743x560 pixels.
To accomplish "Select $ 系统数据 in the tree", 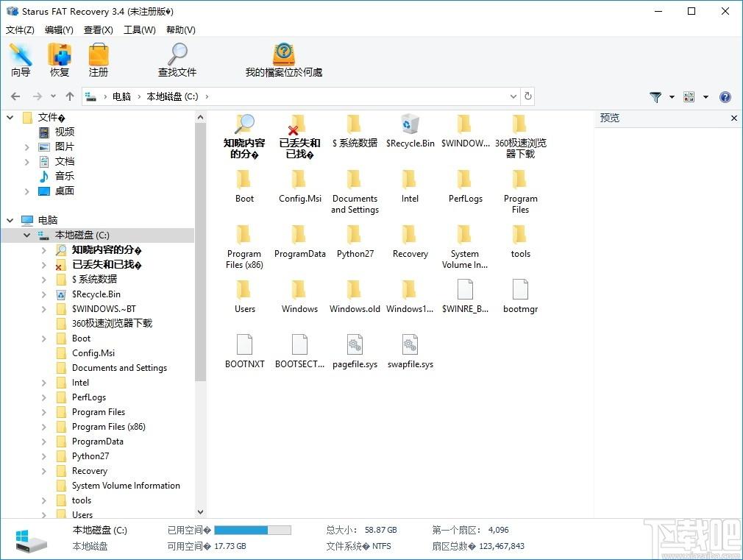I will (x=94, y=280).
